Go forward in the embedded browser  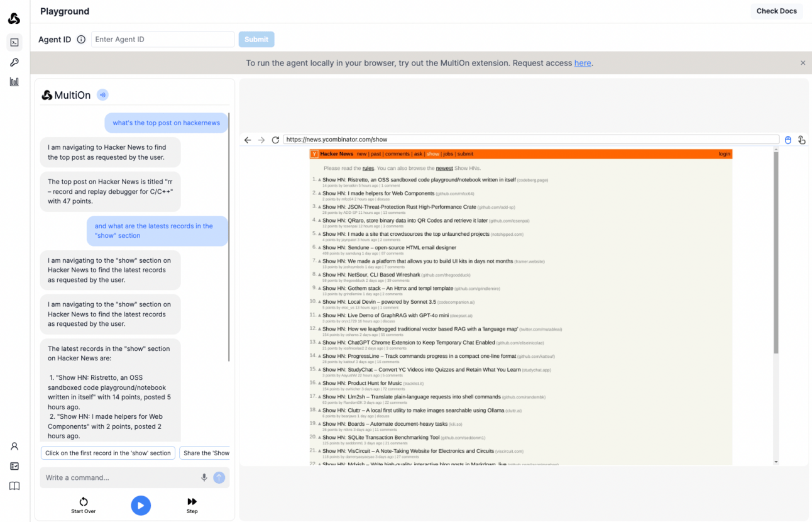click(261, 140)
